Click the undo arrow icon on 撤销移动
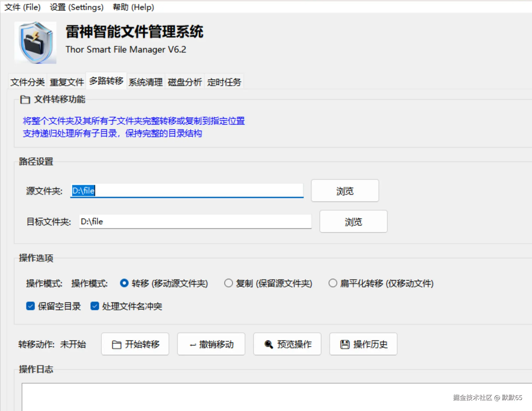 click(x=193, y=345)
